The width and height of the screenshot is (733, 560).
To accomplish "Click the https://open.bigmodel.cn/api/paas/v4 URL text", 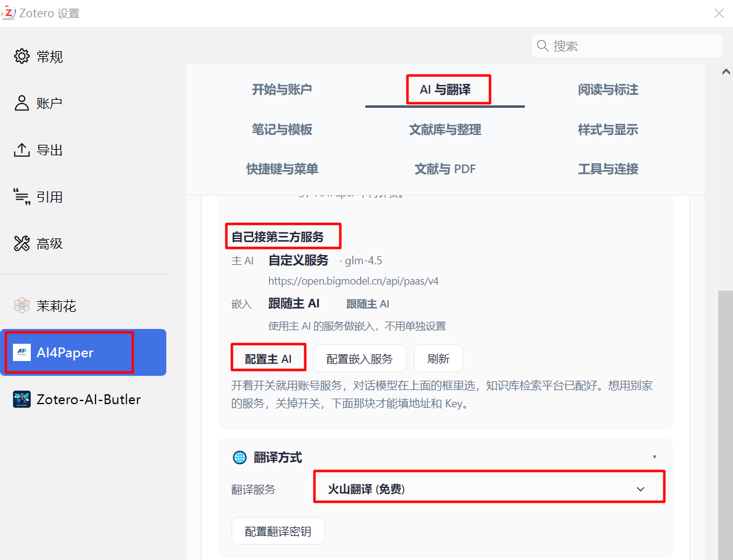I will tap(354, 281).
